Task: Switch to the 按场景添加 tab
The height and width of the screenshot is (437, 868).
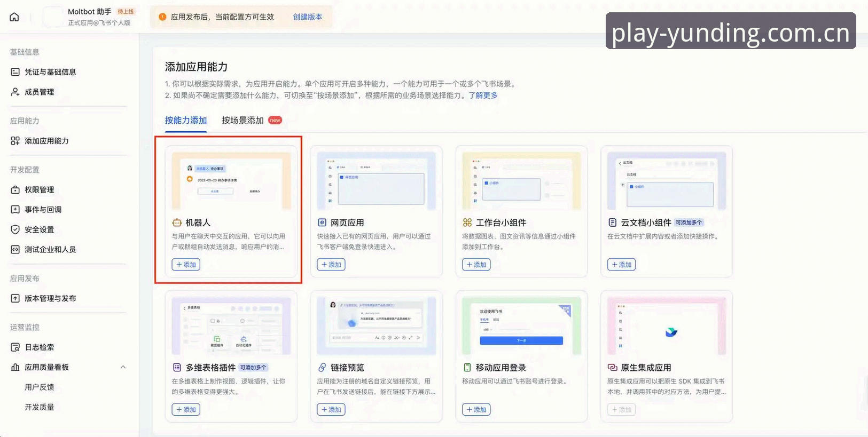Action: [243, 121]
